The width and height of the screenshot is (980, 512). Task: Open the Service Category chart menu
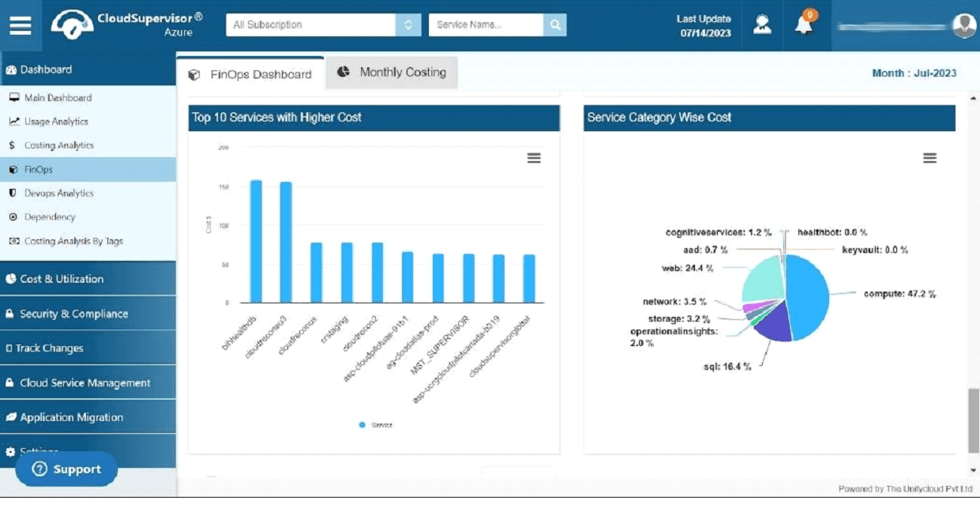point(929,158)
